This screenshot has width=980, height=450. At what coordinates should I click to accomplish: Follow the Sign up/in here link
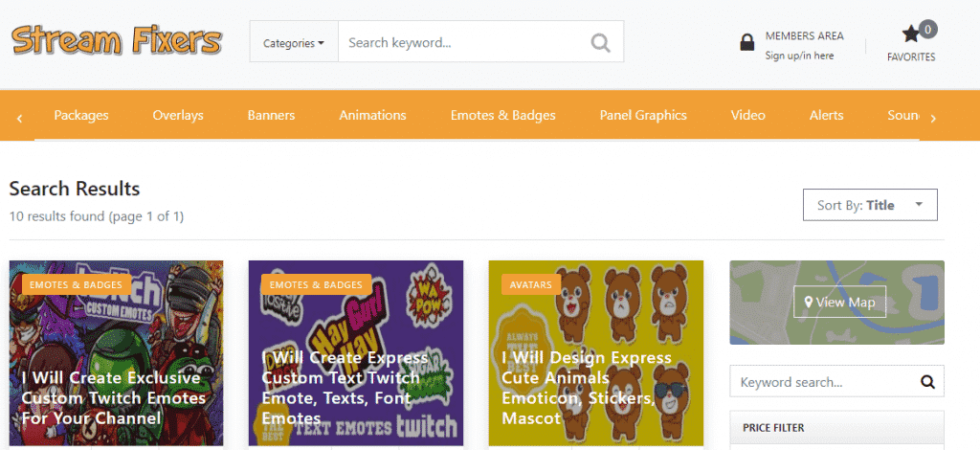point(799,56)
